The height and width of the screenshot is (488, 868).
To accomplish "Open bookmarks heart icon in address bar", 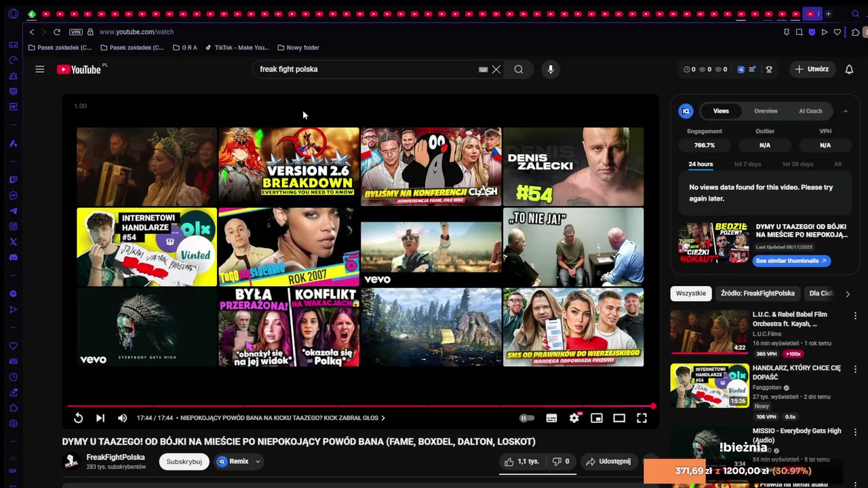I will [x=837, y=32].
